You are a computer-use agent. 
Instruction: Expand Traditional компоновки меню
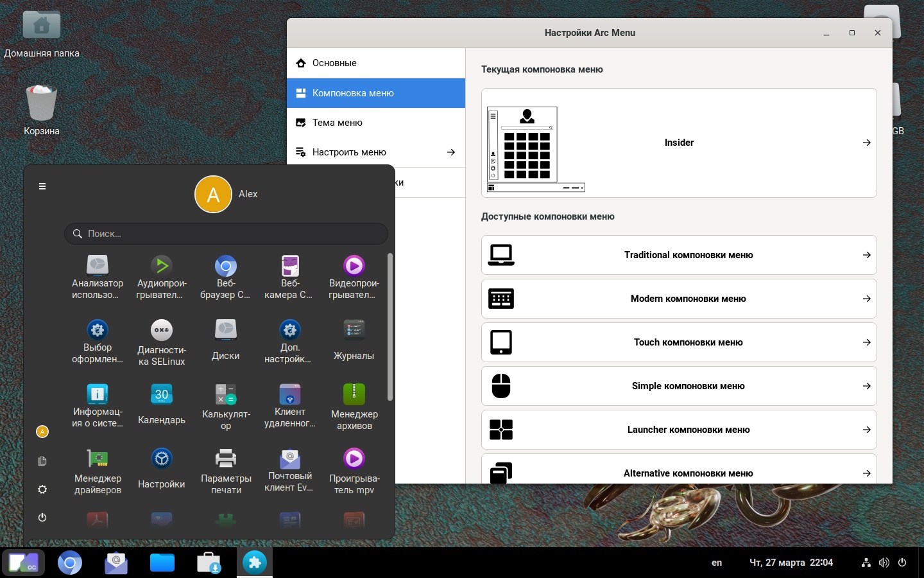(679, 255)
